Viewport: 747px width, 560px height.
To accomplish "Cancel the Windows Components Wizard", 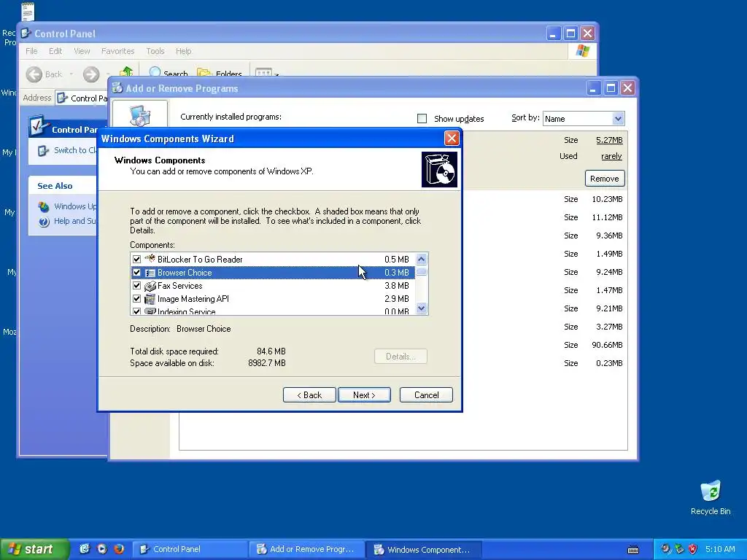I will [426, 394].
